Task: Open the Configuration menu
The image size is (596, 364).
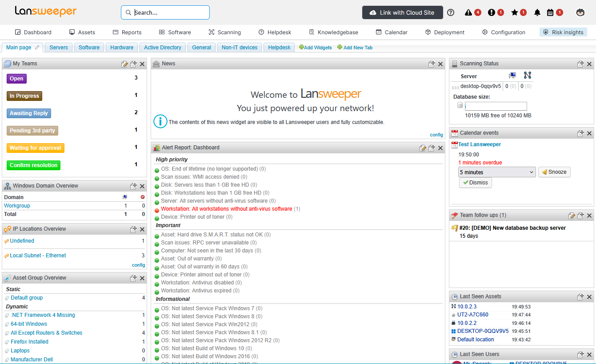Action: [x=504, y=32]
